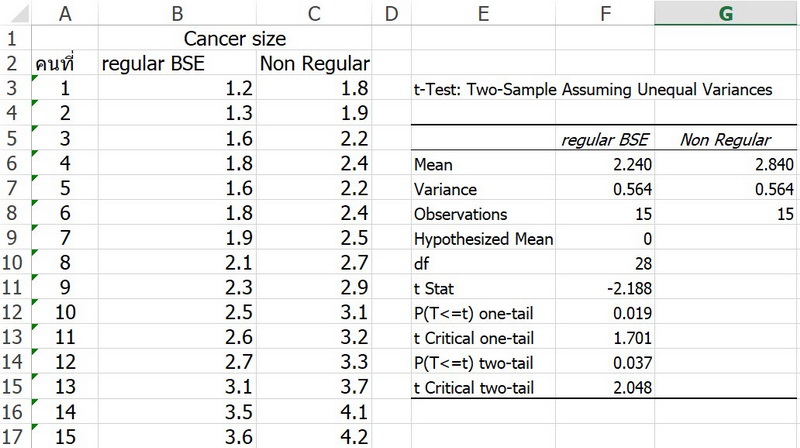Click the t-Test title cell
Viewport: 800px width, 448px height.
point(593,89)
